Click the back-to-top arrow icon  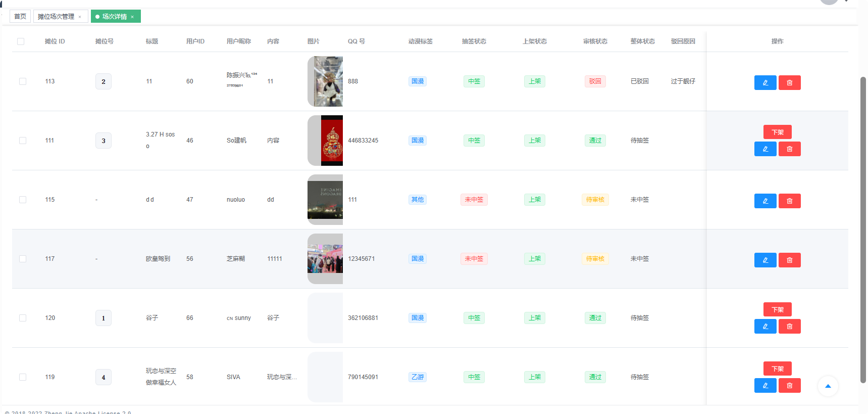point(828,386)
